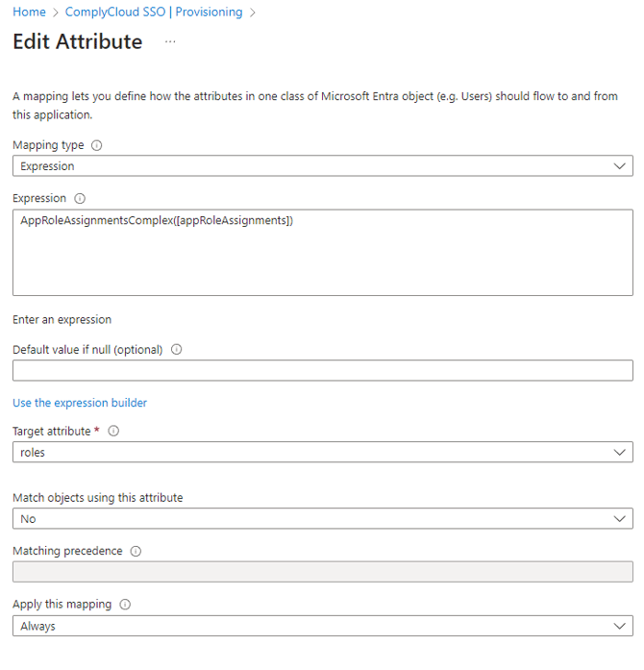644x670 pixels.
Task: Open the ellipsis menu beside Edit Attribute
Action: 170,42
